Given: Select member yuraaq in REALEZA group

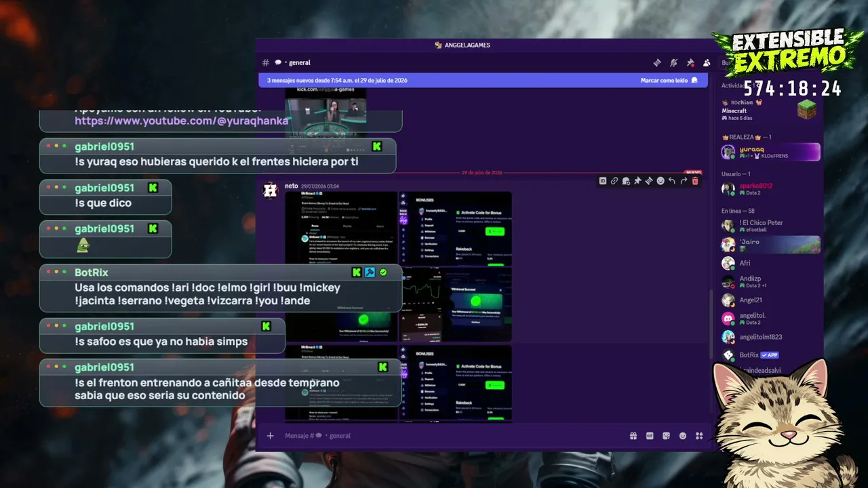Looking at the screenshot, I should [x=770, y=152].
